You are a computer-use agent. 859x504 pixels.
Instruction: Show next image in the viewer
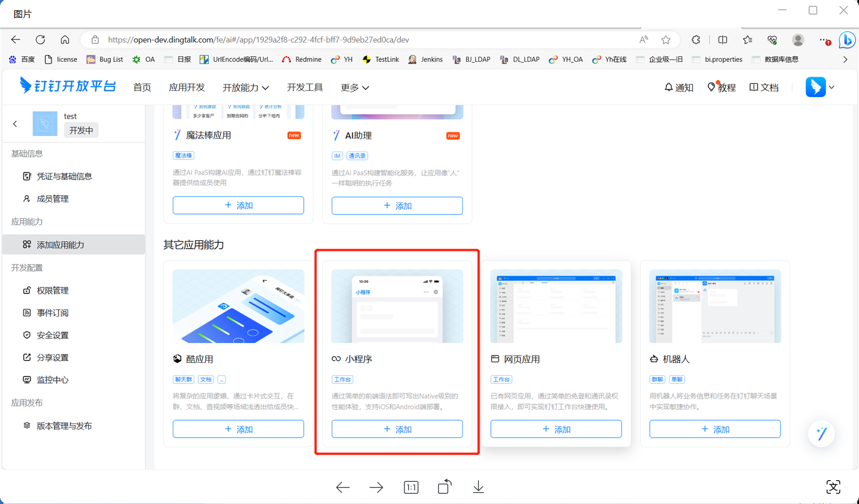coord(376,487)
